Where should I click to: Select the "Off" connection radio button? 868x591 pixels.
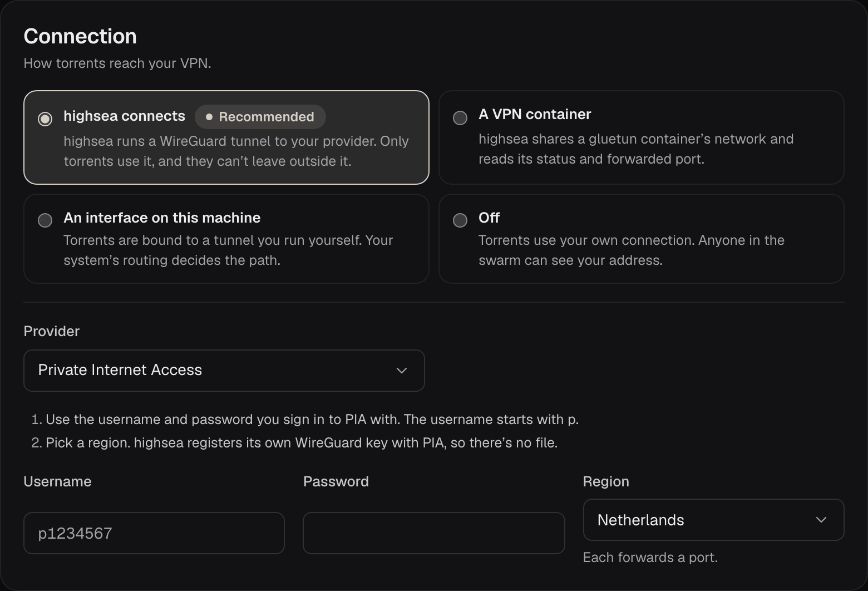460,220
